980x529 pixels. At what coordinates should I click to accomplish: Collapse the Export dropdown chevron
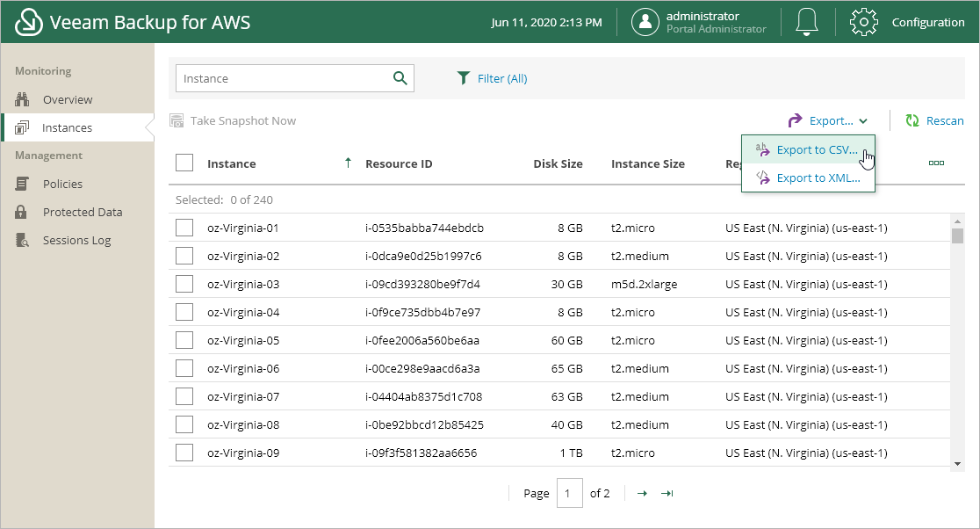coord(863,121)
